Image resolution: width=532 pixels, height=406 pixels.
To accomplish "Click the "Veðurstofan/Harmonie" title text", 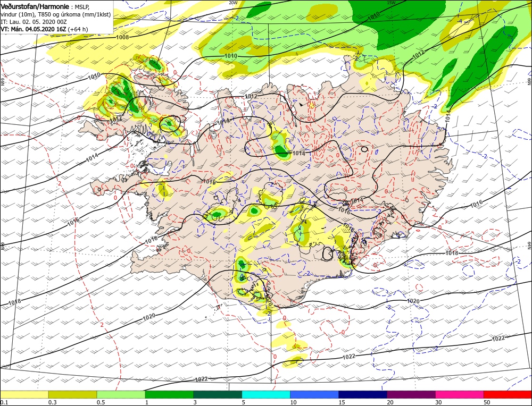I will tap(35, 6).
